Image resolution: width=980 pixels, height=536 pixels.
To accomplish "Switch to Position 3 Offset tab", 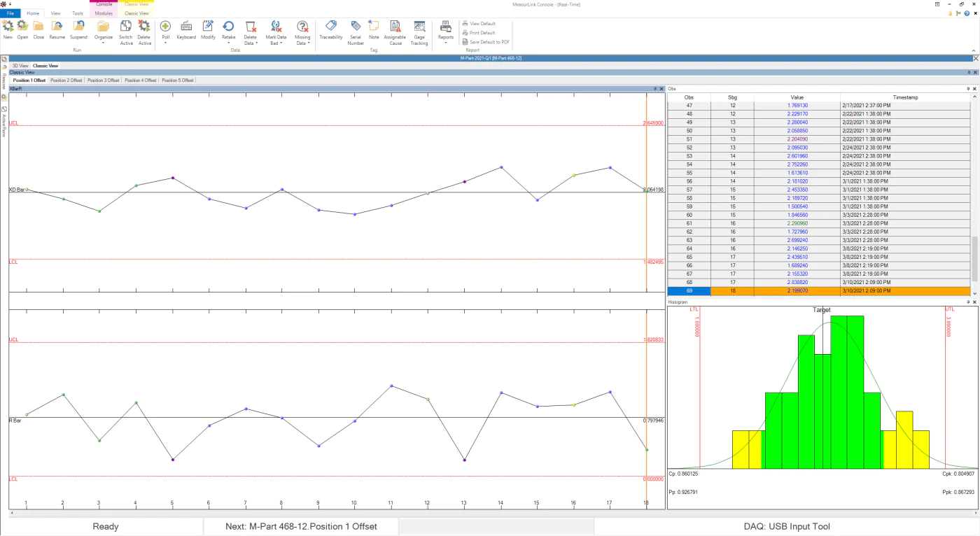I will (103, 80).
